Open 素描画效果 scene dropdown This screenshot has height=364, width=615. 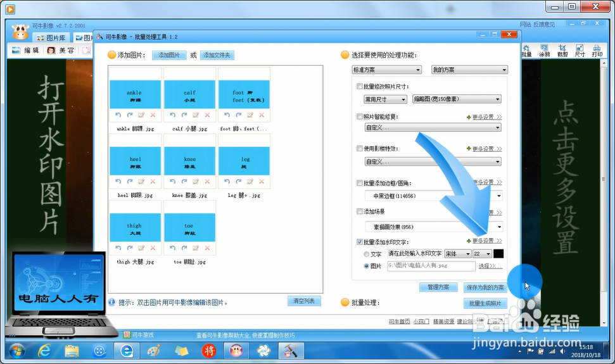[433, 227]
